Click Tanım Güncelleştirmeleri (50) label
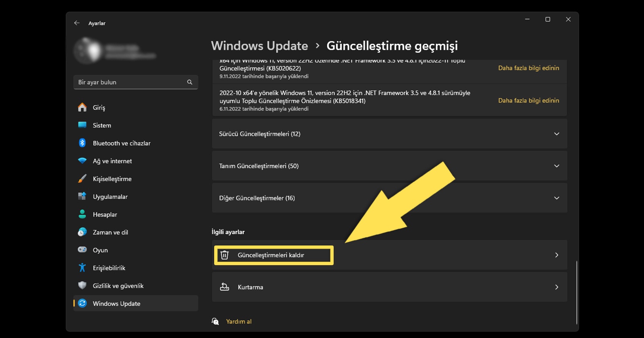 (x=259, y=166)
